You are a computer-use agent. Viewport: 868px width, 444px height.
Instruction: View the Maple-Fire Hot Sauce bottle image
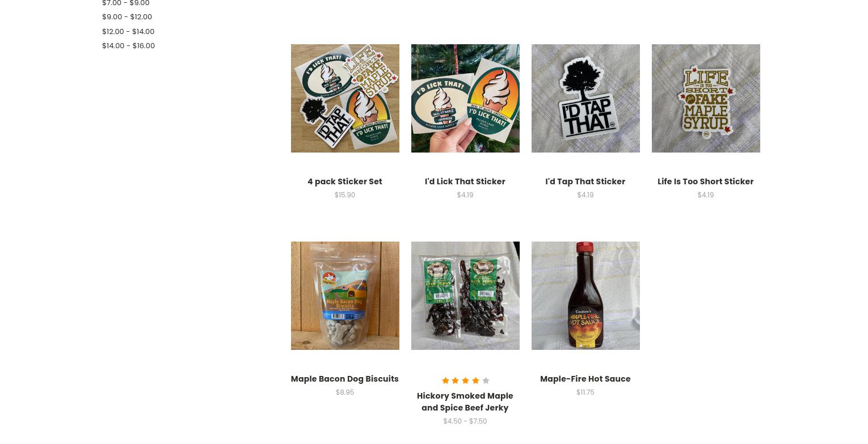585,295
